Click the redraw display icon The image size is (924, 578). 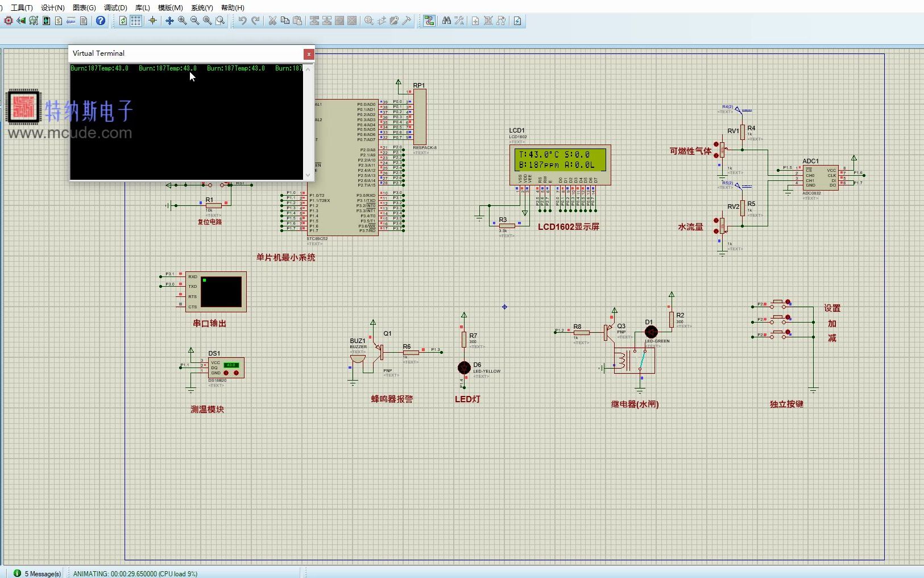point(123,20)
